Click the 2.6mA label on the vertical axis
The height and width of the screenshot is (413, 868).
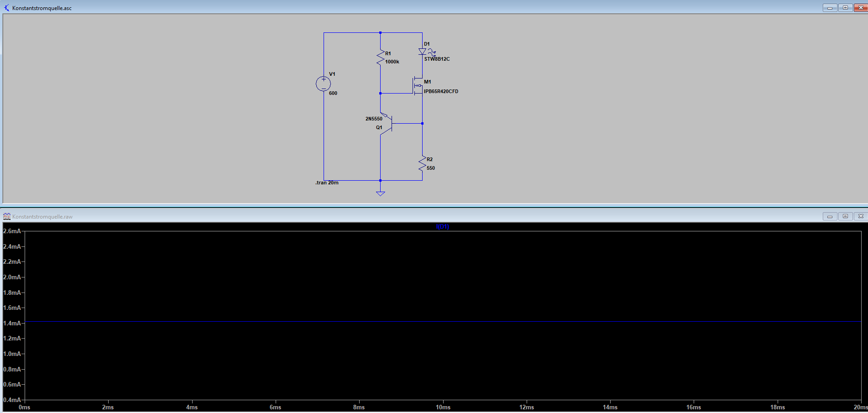click(12, 231)
